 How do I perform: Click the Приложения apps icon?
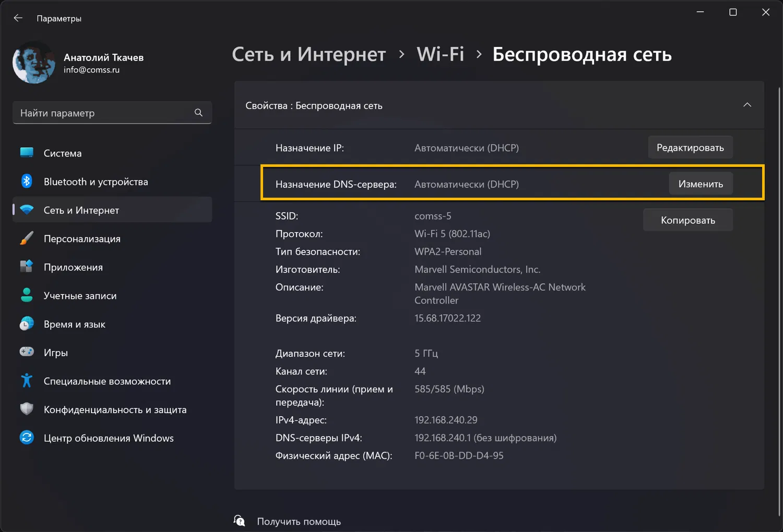tap(27, 267)
